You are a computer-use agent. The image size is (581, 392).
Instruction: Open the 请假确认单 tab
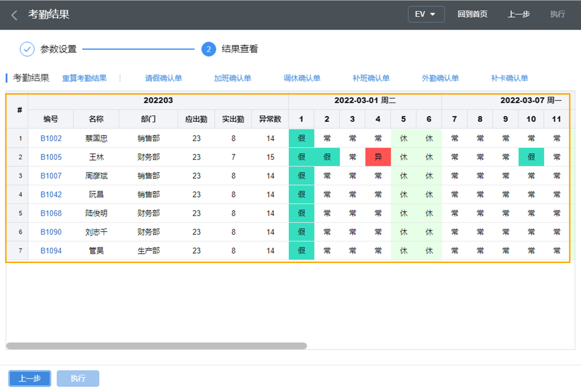tap(163, 78)
